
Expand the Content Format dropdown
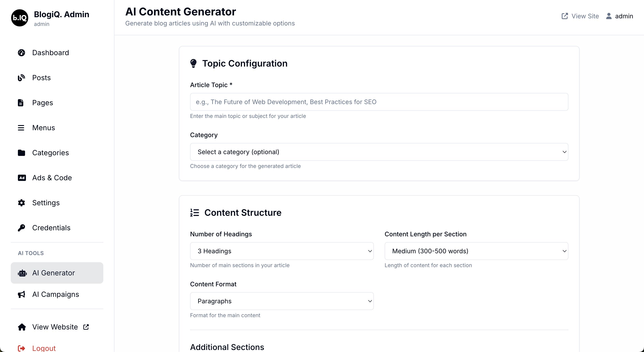[x=282, y=301]
